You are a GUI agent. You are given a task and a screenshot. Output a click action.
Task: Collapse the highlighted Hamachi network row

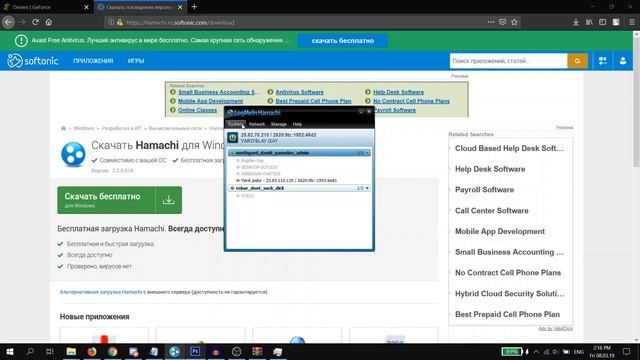coord(232,153)
